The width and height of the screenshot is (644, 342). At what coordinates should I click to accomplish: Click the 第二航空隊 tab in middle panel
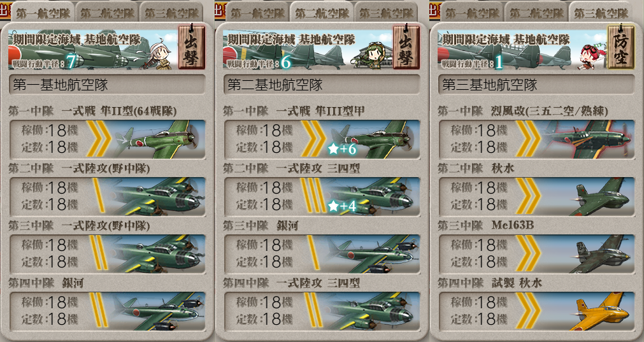[322, 13]
